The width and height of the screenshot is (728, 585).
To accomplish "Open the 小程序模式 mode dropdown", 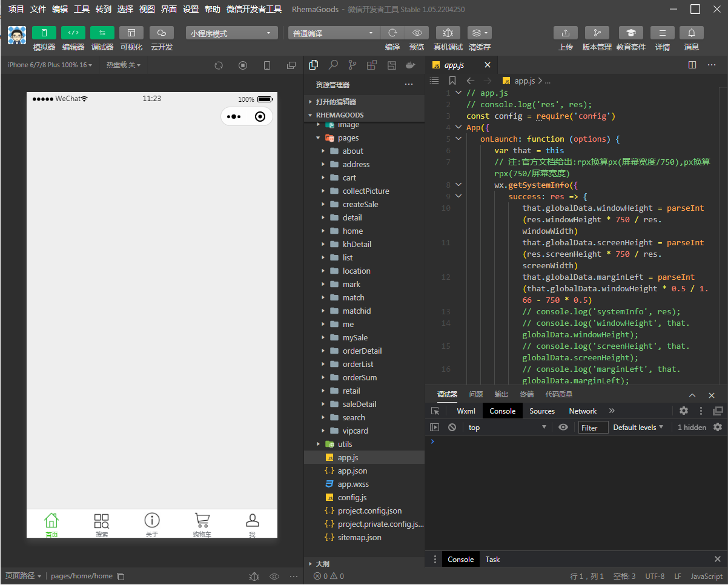I will [x=231, y=33].
